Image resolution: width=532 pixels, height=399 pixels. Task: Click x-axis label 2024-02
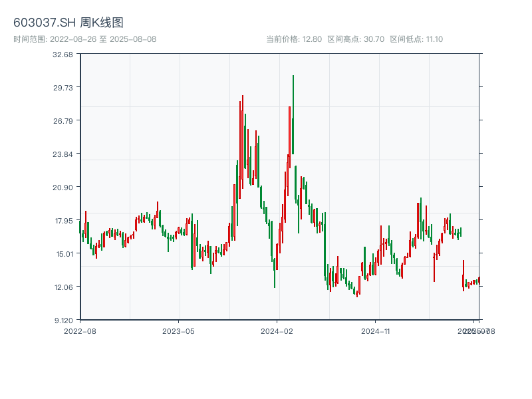[x=277, y=331]
